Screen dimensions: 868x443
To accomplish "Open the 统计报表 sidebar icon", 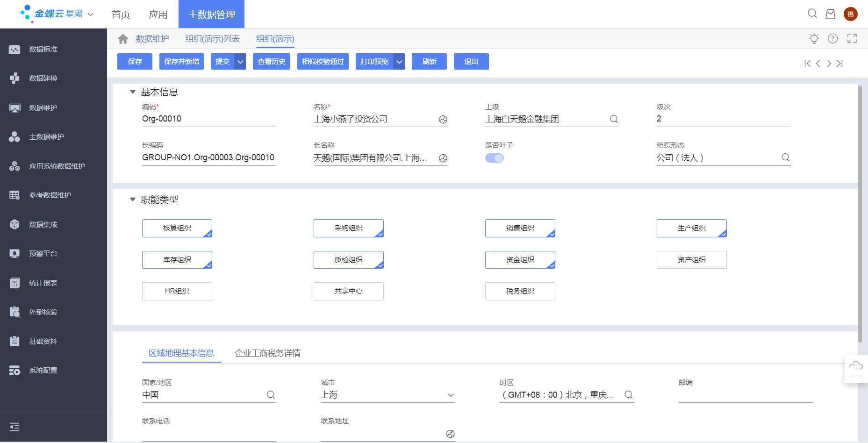I will 14,283.
